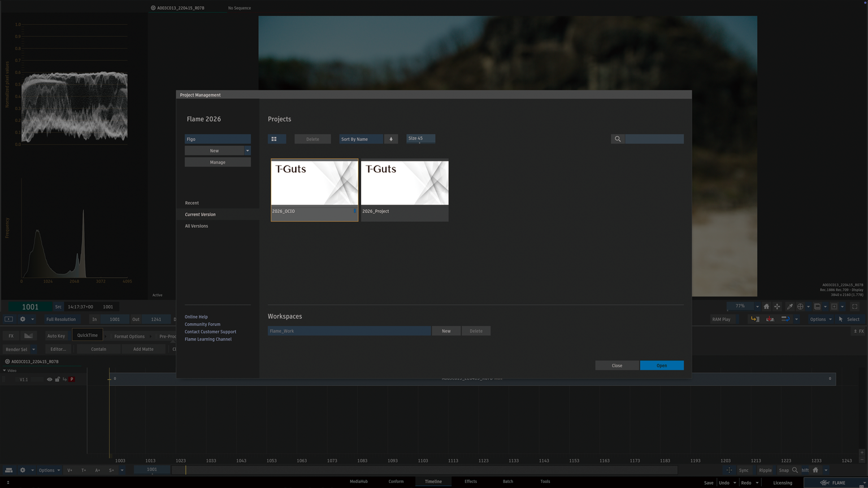
Task: Click New workspace button
Action: (446, 331)
